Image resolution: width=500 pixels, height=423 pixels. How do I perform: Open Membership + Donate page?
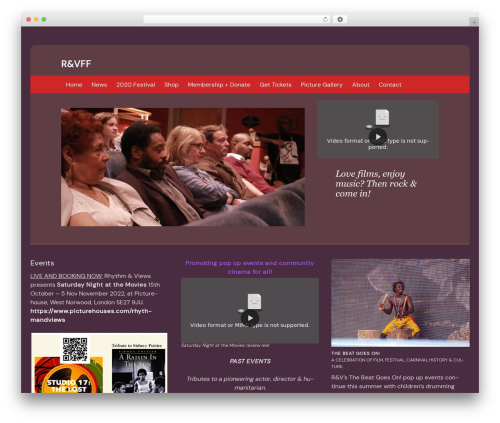pos(219,85)
